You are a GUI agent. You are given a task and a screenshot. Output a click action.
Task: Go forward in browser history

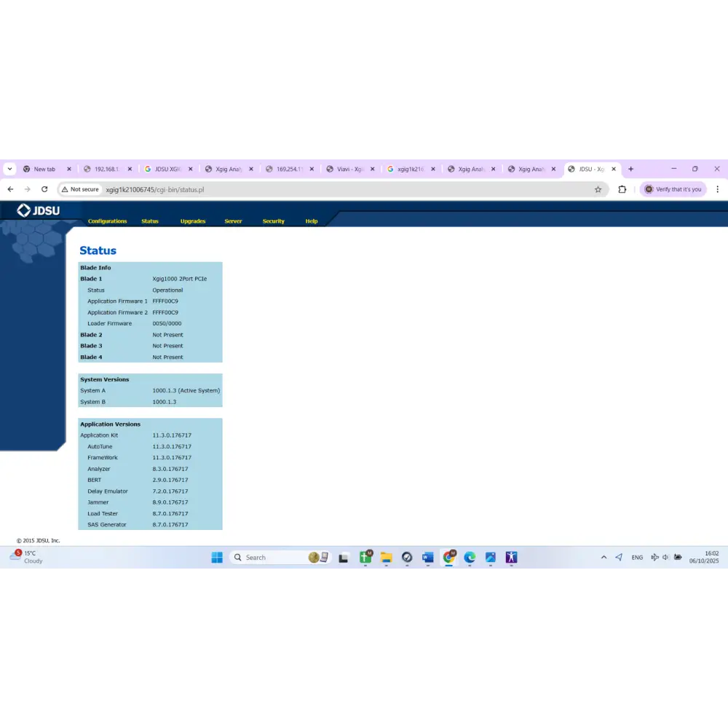28,189
